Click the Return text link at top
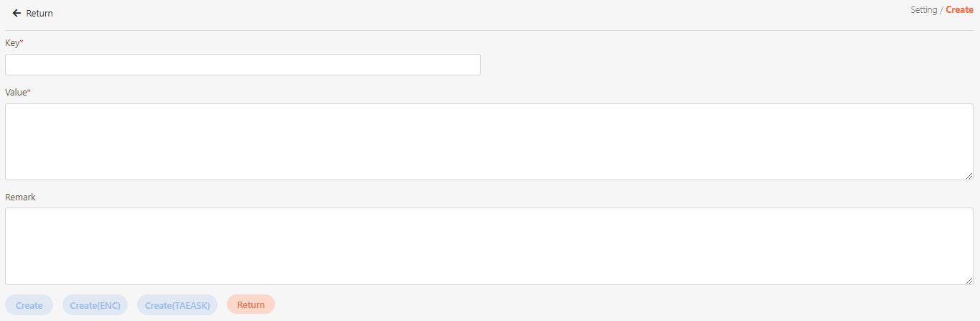980x321 pixels. click(x=39, y=13)
